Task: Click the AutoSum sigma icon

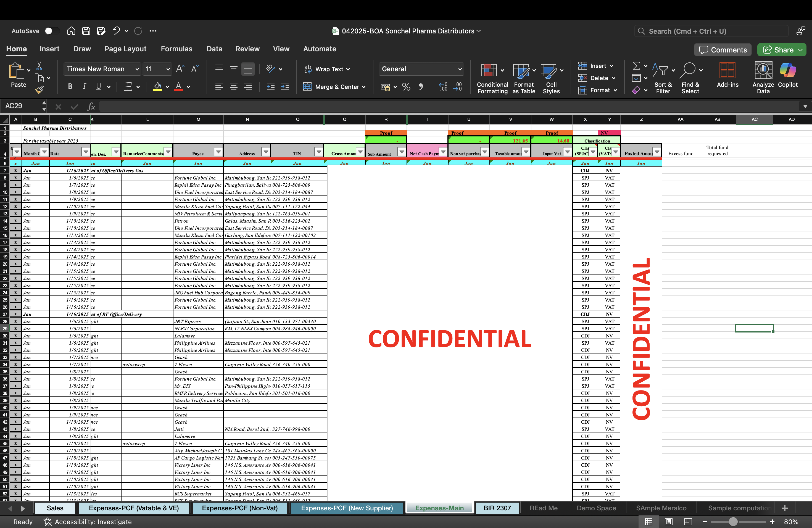Action: coord(636,65)
